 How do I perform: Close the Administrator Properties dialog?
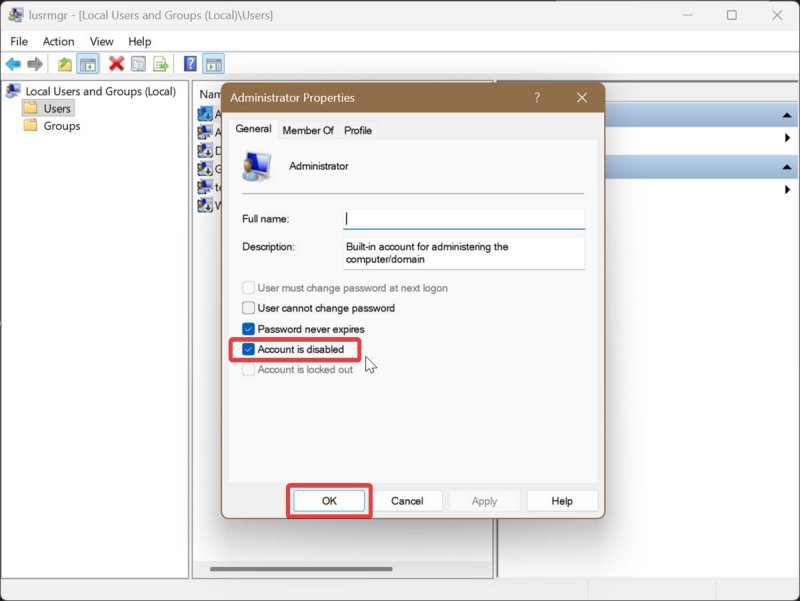[x=582, y=97]
